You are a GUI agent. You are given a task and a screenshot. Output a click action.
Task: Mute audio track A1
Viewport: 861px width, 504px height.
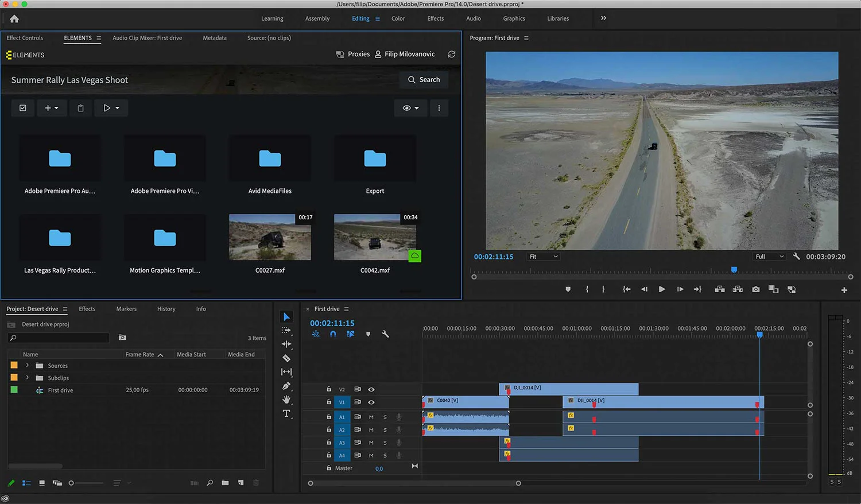click(x=371, y=417)
